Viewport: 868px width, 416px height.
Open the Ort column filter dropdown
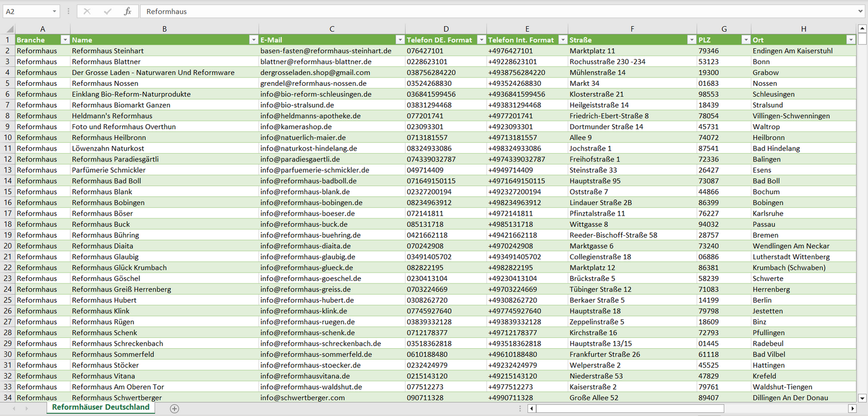[851, 40]
